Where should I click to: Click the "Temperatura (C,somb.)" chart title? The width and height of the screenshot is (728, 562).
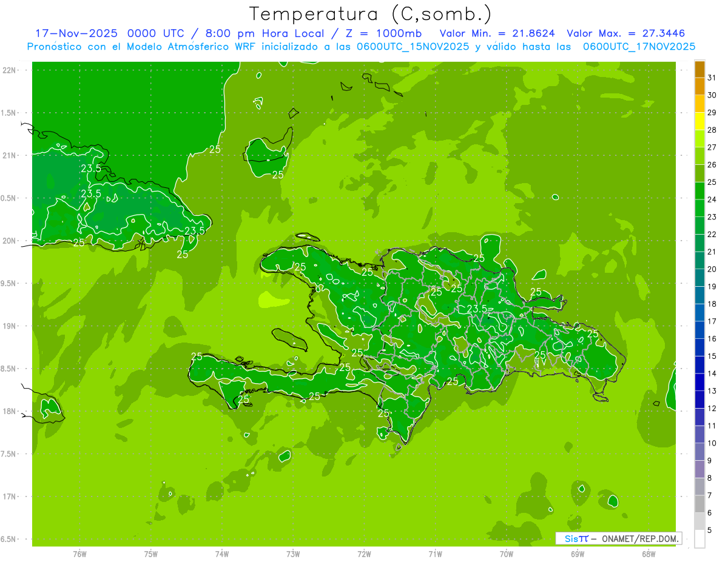[x=371, y=14]
